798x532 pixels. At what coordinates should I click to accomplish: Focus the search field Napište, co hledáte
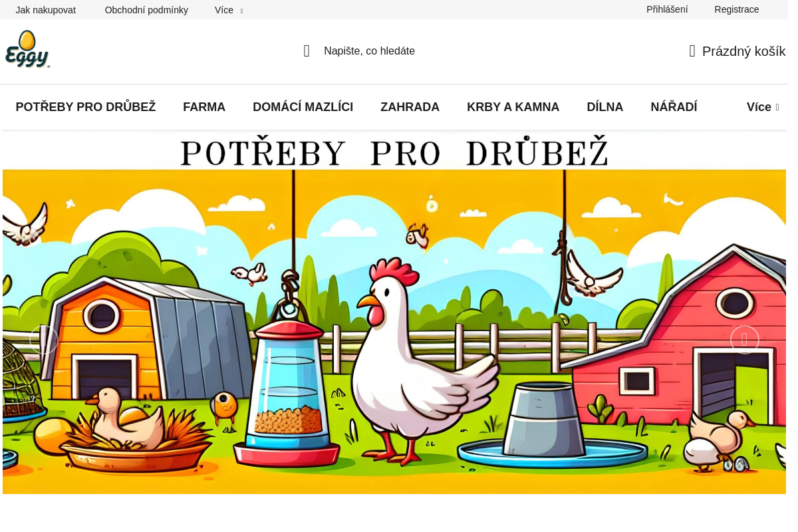click(x=369, y=51)
